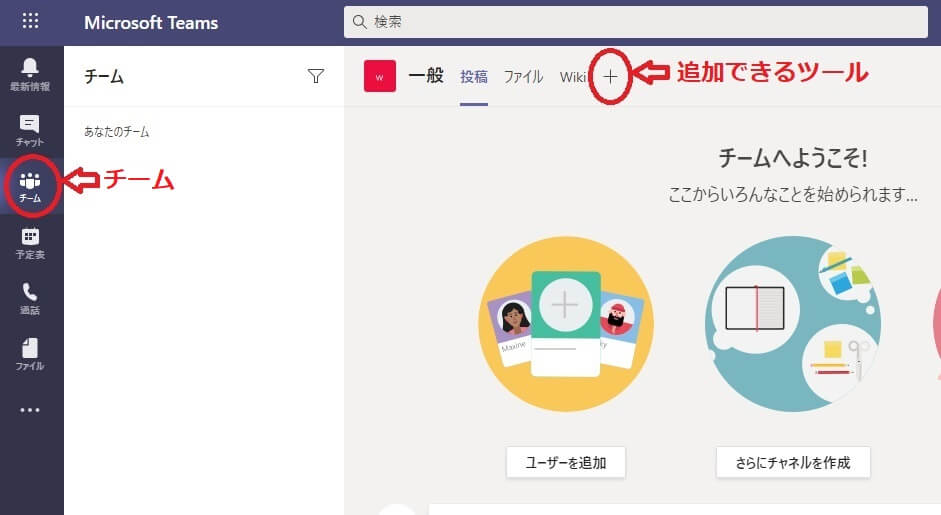The width and height of the screenshot is (941, 515).
Task: Click the さらにチャネルを作成 button
Action: (x=793, y=462)
